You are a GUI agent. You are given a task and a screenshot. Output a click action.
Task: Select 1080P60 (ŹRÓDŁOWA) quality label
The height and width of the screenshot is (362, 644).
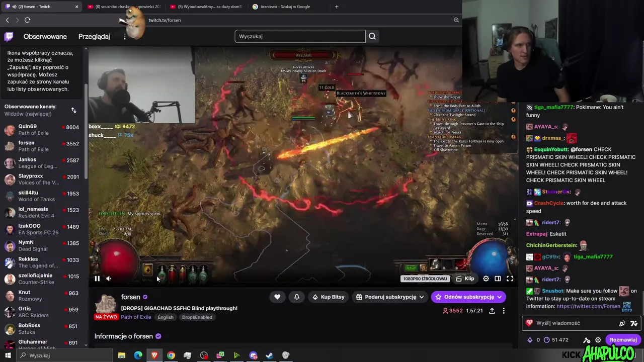(x=425, y=279)
